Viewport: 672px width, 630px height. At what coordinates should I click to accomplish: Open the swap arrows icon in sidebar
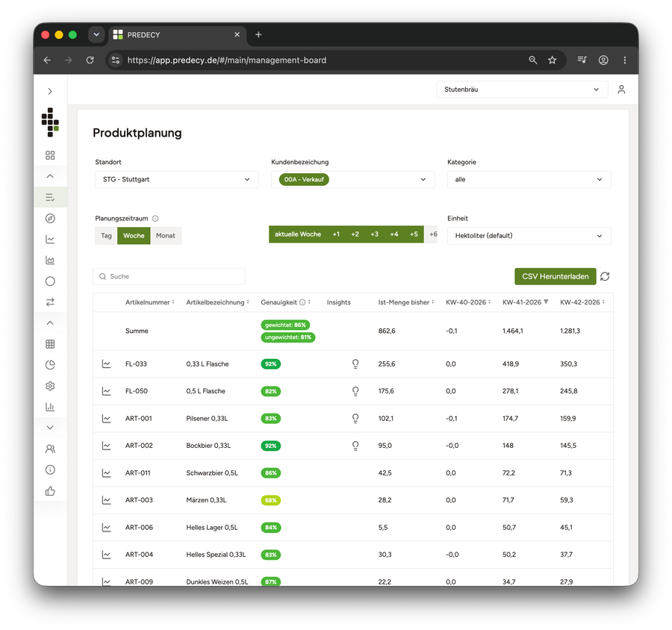pos(50,302)
